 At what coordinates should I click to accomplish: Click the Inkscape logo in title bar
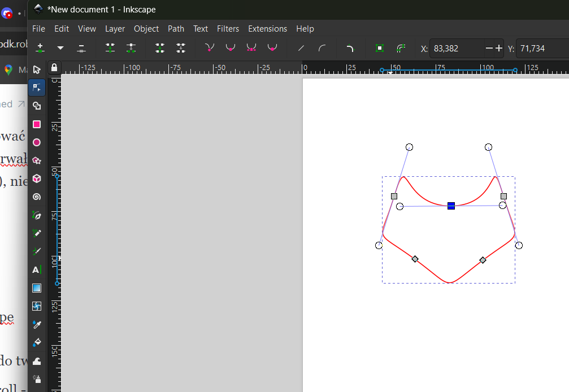(x=38, y=10)
